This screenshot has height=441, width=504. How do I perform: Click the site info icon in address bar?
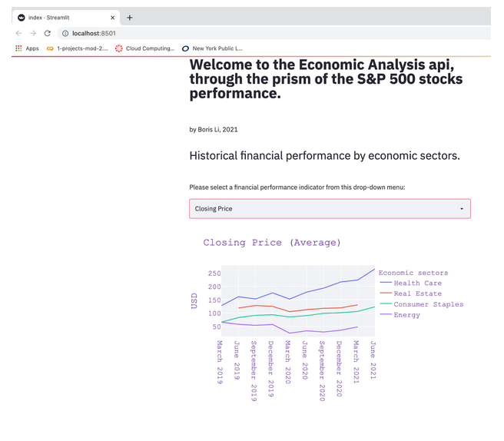click(65, 33)
